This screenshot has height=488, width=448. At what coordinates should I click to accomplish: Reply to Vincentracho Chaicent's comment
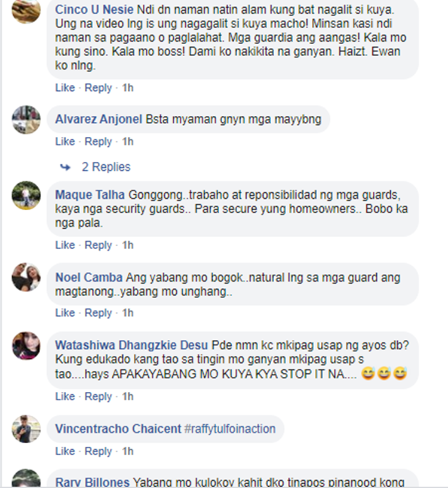98,452
